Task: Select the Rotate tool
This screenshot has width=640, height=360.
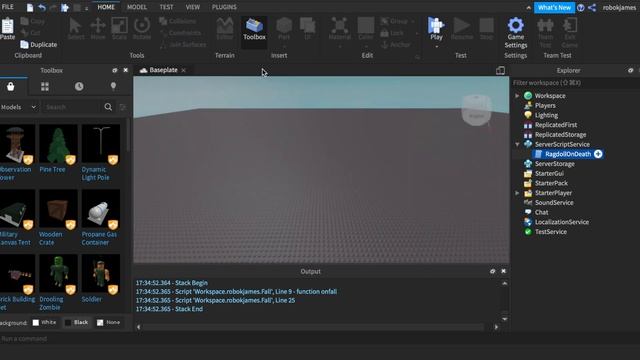Action: [x=142, y=29]
